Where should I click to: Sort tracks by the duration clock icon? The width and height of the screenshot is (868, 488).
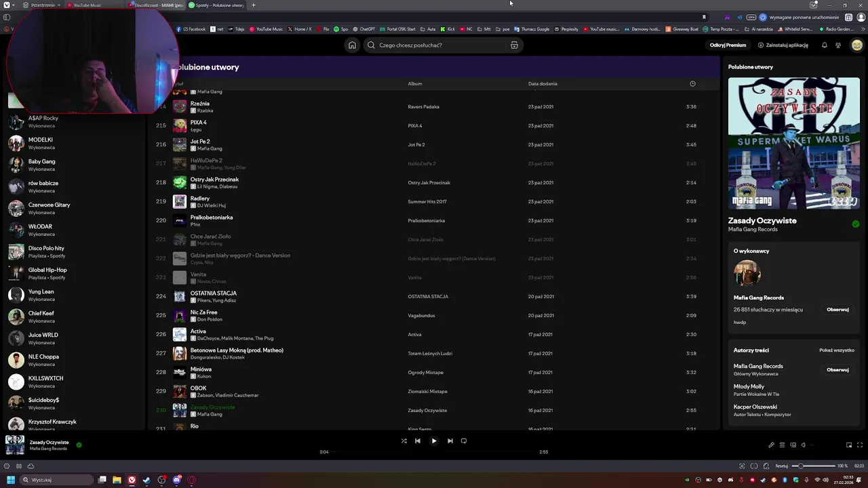point(692,83)
